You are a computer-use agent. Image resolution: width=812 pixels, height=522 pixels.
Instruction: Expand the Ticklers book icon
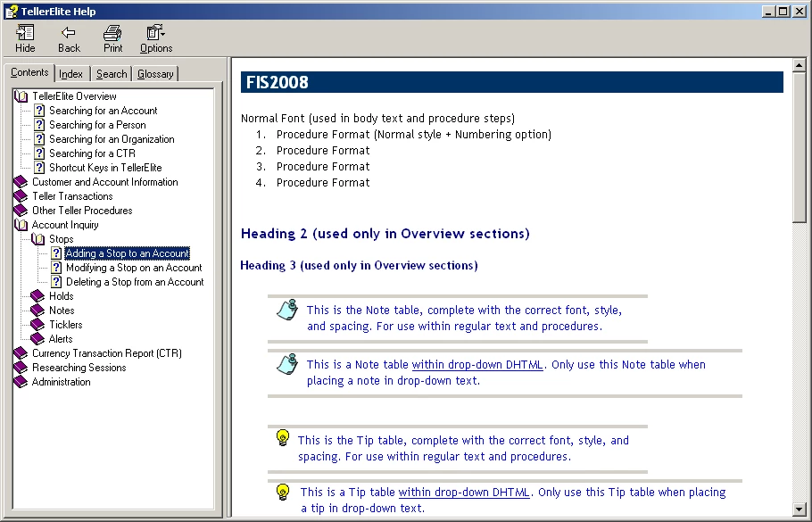[37, 325]
